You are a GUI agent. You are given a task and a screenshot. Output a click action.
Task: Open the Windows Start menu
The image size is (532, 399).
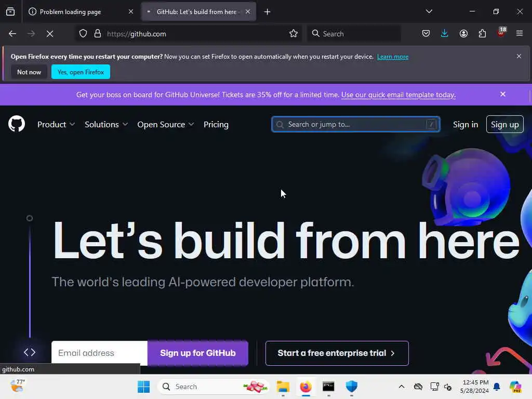[143, 387]
